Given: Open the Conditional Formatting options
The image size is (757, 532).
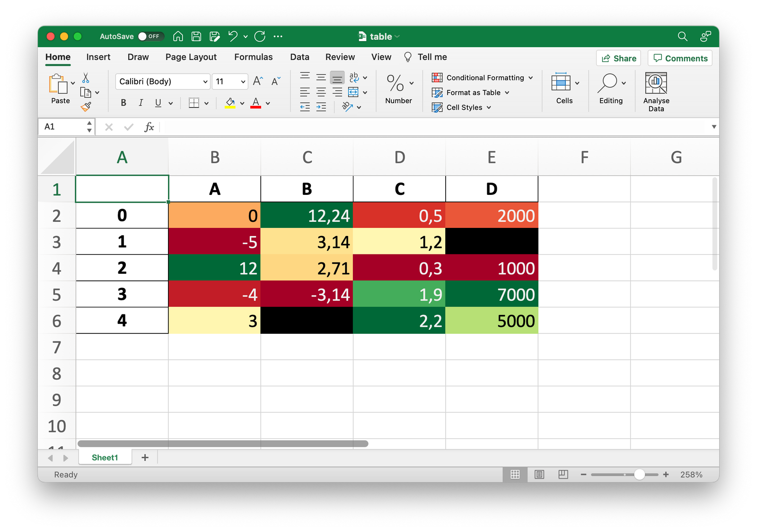Looking at the screenshot, I should tap(483, 78).
